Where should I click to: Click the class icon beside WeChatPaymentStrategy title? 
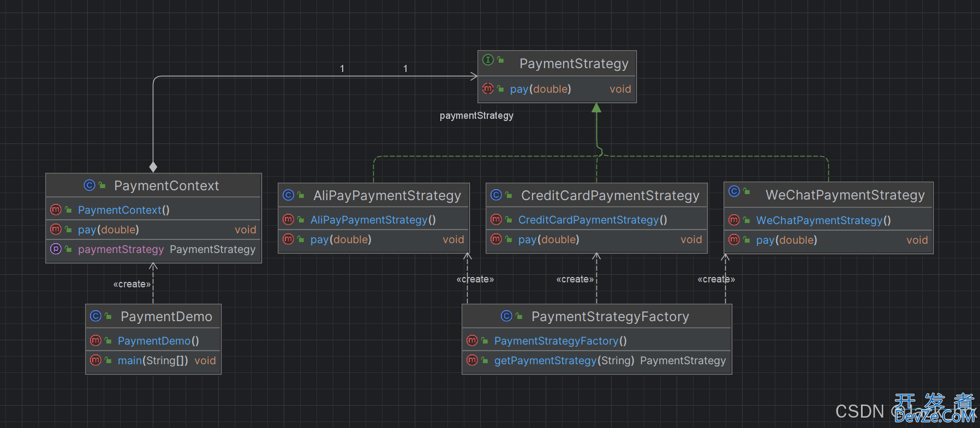pyautogui.click(x=734, y=191)
